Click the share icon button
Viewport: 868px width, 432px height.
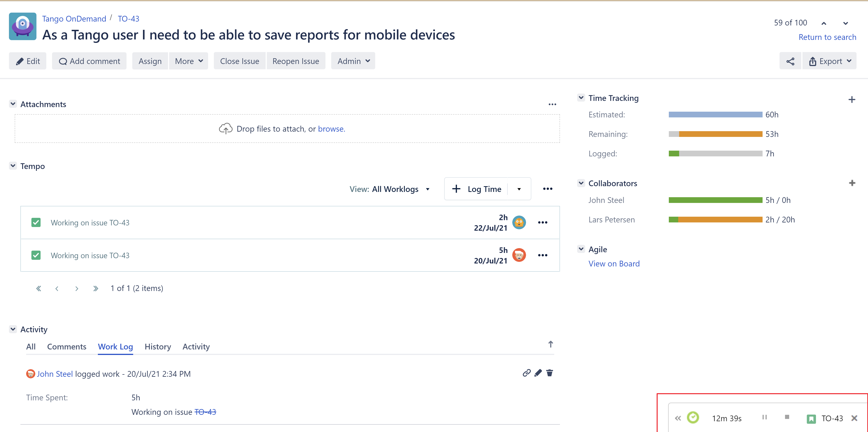tap(790, 61)
